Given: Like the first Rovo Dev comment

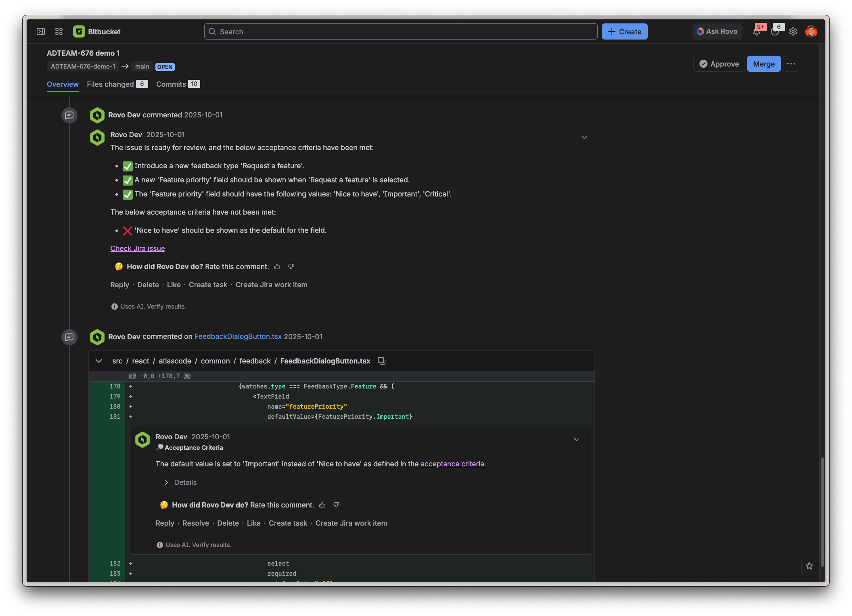Looking at the screenshot, I should pos(174,285).
